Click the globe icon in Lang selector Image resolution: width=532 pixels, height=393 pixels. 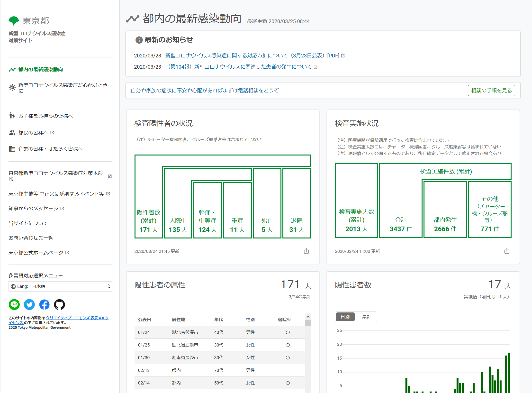pos(13,286)
